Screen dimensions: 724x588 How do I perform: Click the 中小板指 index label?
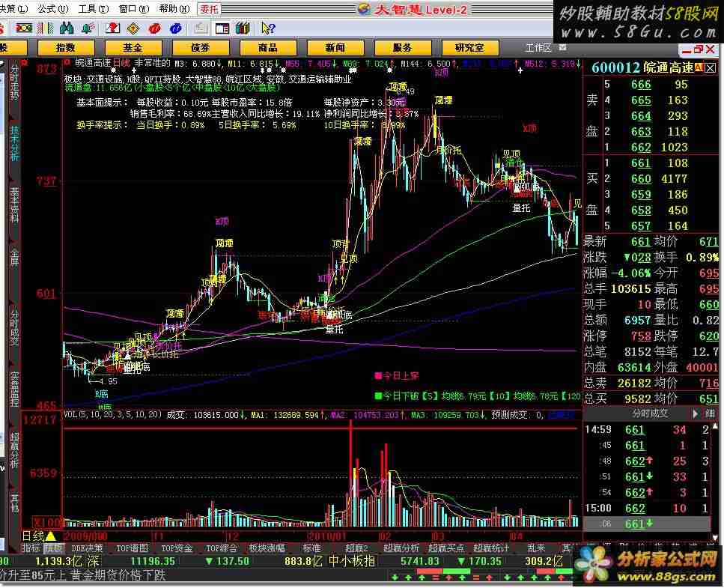tap(351, 562)
